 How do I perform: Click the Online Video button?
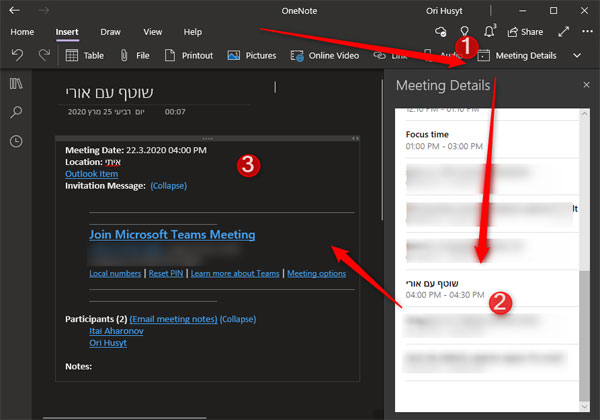pyautogui.click(x=324, y=56)
